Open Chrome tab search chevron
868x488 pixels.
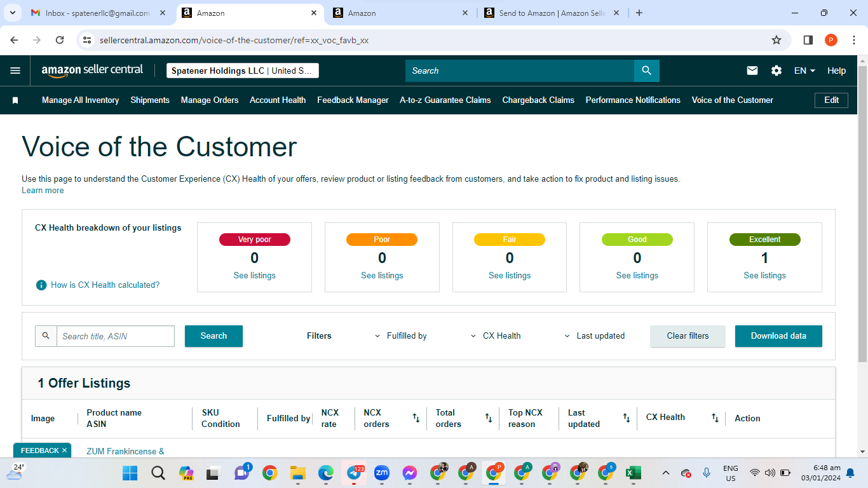12,13
